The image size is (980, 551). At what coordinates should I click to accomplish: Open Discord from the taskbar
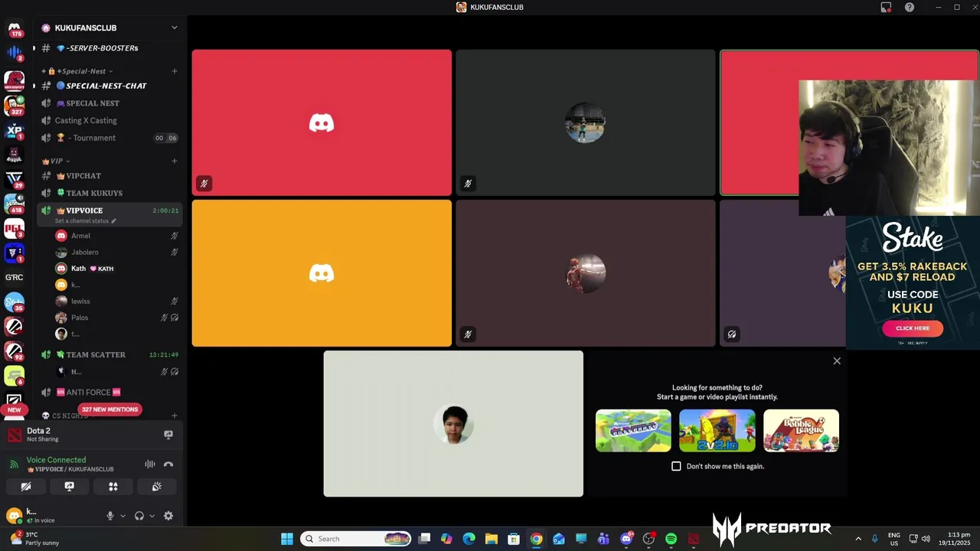point(626,539)
